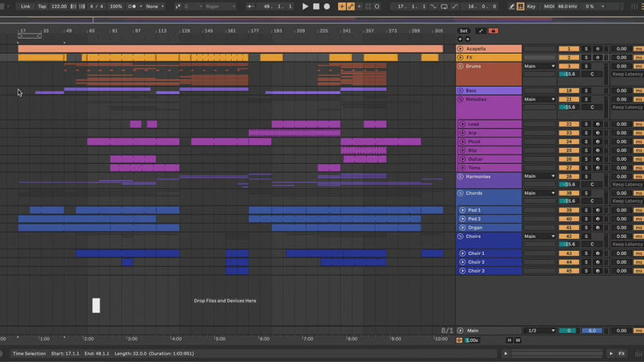
Task: Click the Link button in the toolbar
Action: pos(26,6)
